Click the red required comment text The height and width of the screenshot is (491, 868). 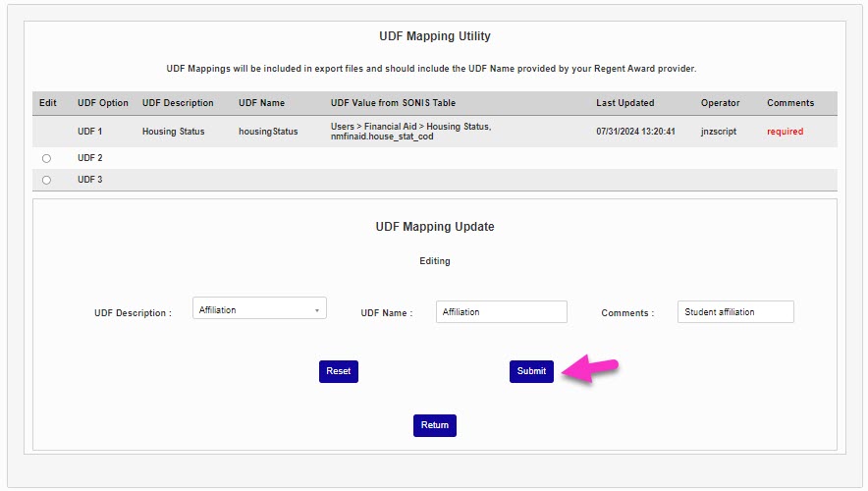click(x=785, y=132)
